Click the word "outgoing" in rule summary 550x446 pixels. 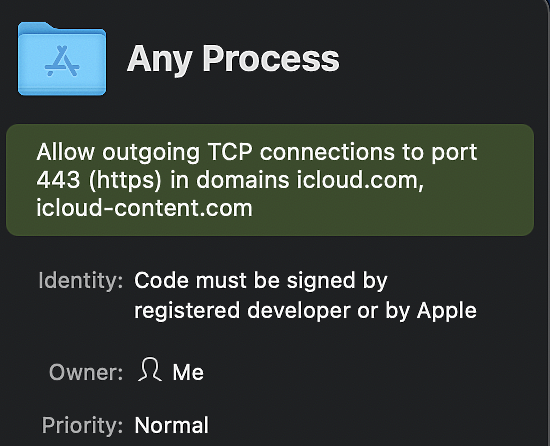151,153
